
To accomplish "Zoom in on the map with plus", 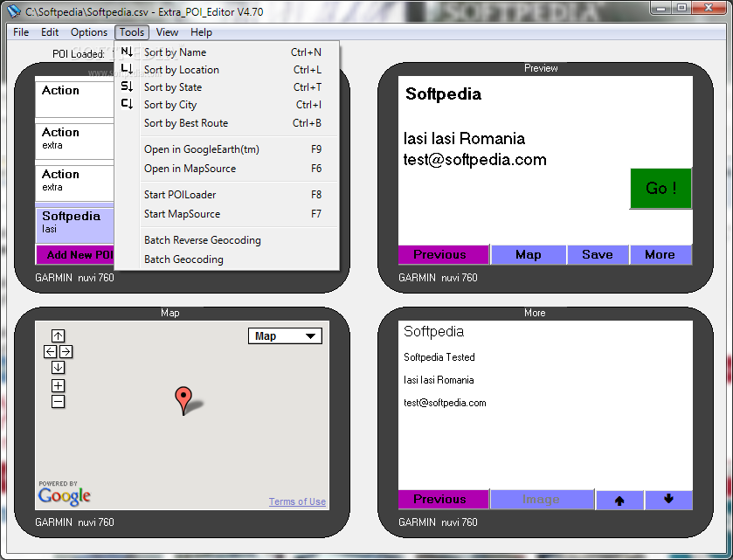I will tap(58, 385).
